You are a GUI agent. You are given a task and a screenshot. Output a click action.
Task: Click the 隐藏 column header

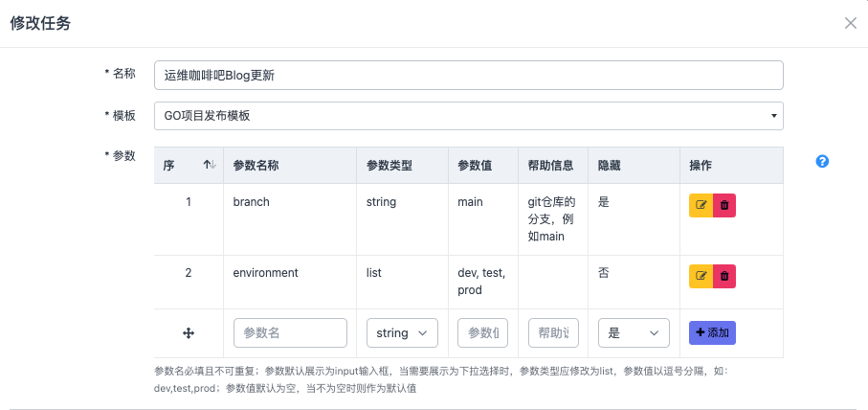611,165
